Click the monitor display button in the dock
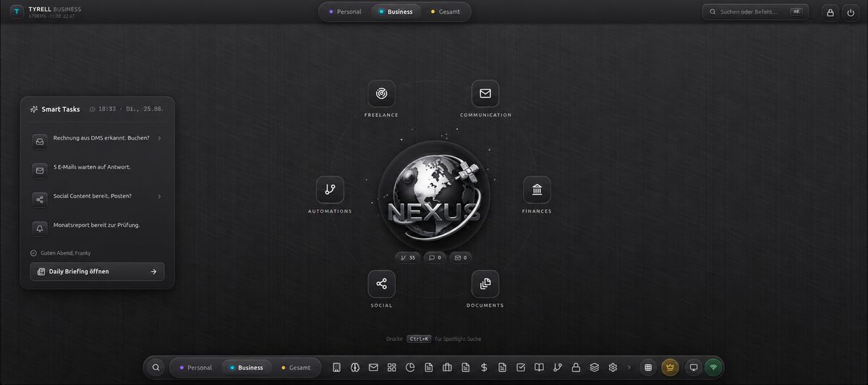The height and width of the screenshot is (385, 868). [694, 368]
